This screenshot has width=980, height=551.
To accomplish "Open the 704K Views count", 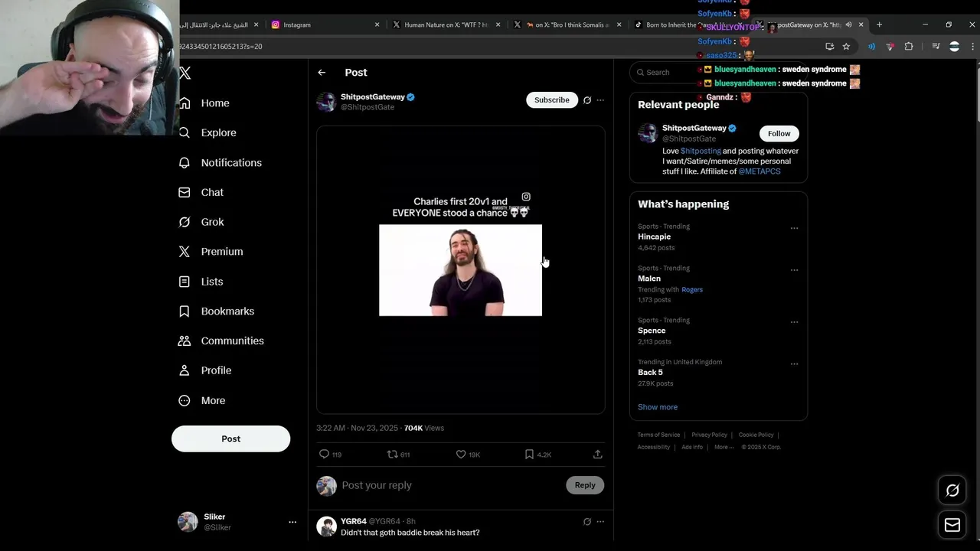I will [424, 429].
